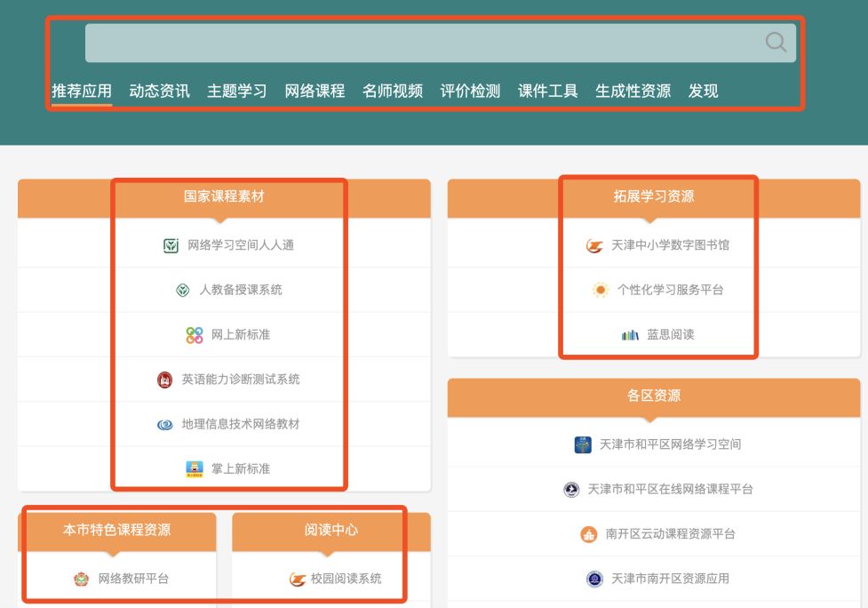868x608 pixels.
Task: Click the 掌上新标准 app icon
Action: pos(195,469)
